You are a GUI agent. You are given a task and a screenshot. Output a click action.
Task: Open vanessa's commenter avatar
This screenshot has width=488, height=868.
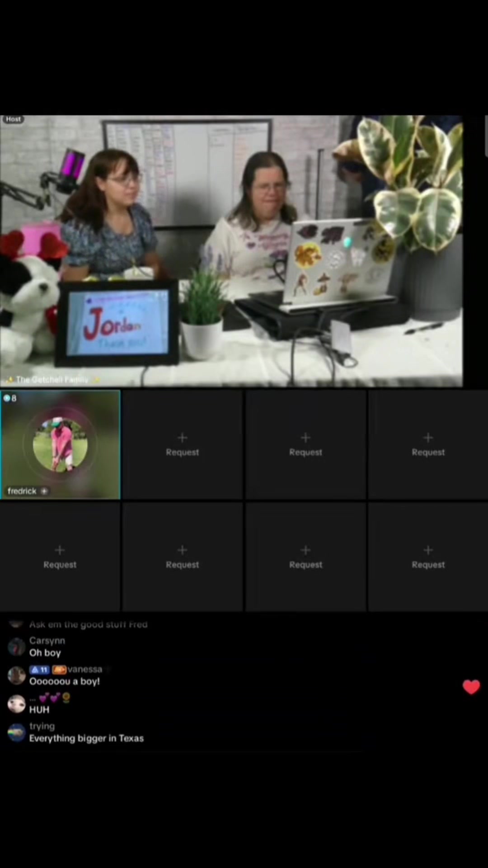click(17, 675)
